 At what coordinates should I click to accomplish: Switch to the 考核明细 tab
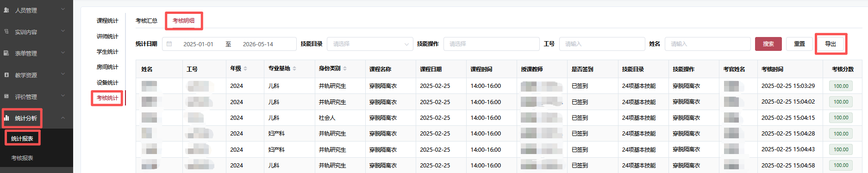tap(183, 20)
